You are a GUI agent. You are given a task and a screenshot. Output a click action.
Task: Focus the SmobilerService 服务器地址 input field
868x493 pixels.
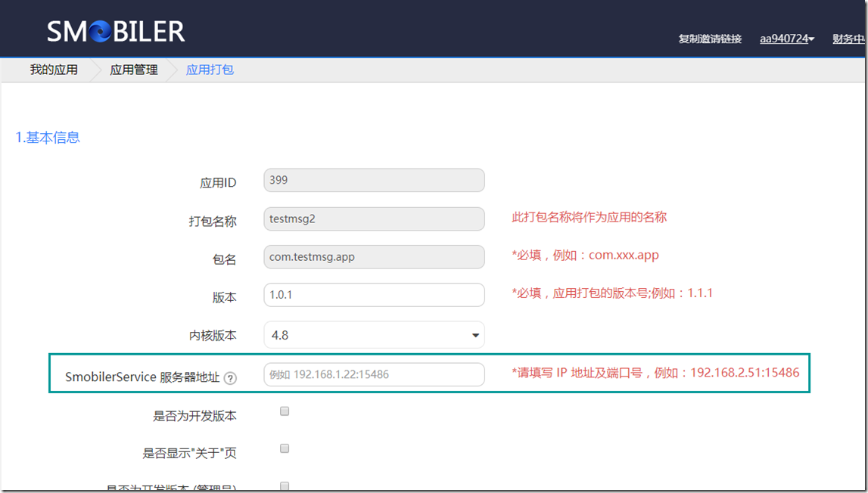374,374
